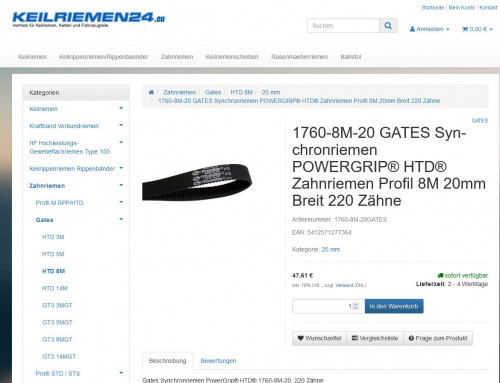The width and height of the screenshot is (500, 383).
Task: Collapse the Gates subcategory arrow
Action: click(121, 219)
